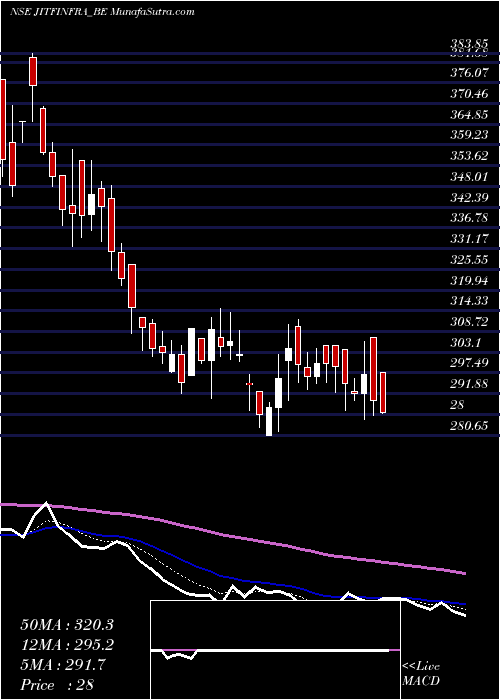Click the 280.65 price level label
Image resolution: width=500 pixels, height=700 pixels.
coord(469,426)
